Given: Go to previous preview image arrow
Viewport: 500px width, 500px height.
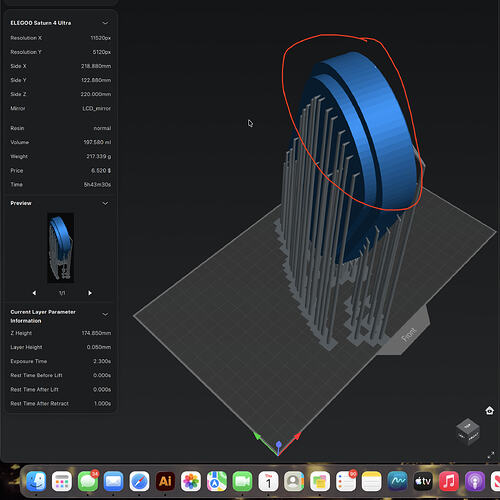Looking at the screenshot, I should pos(34,293).
